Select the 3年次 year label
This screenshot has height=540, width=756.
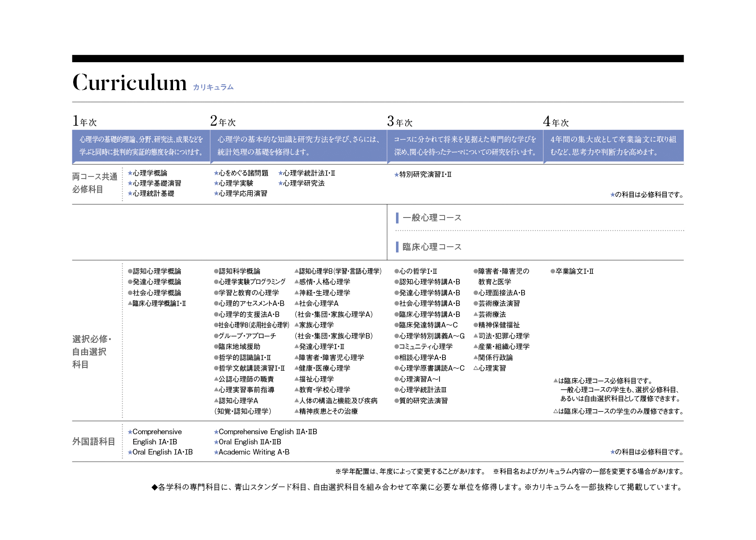(x=400, y=122)
